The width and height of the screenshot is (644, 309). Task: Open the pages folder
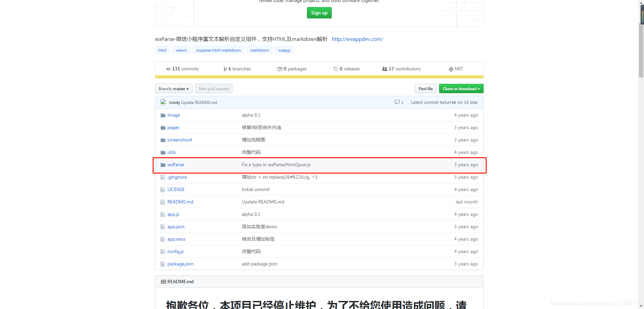pyautogui.click(x=173, y=128)
